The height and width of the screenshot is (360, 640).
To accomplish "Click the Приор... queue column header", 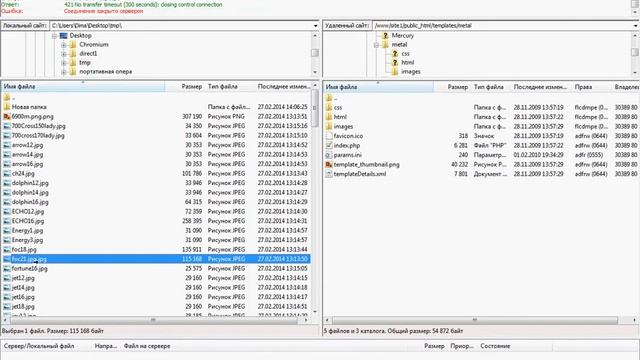I will 462,346.
